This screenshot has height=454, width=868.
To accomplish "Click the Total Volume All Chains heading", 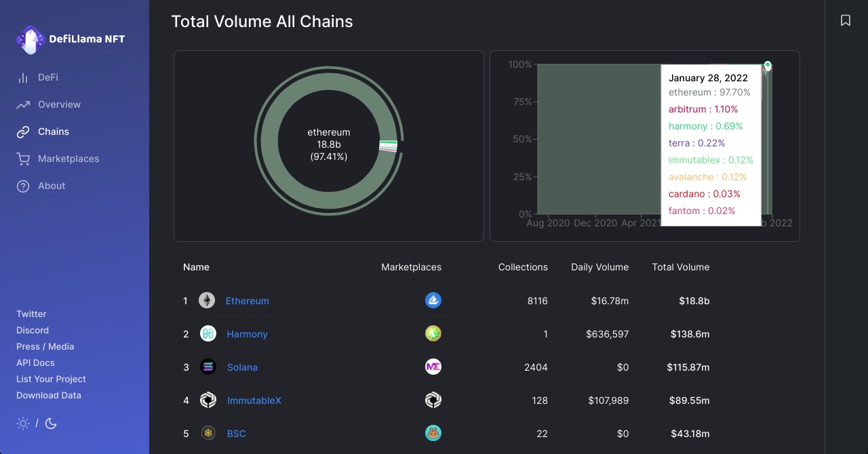I will click(x=262, y=22).
